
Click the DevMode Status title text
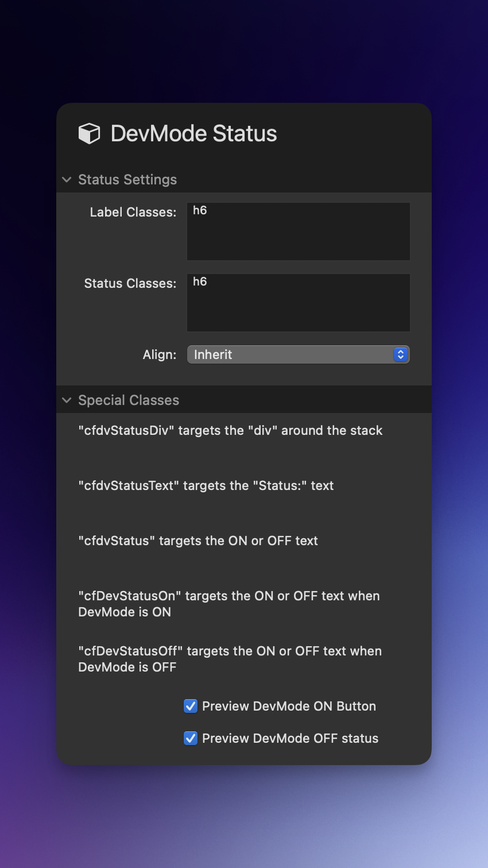coord(193,133)
